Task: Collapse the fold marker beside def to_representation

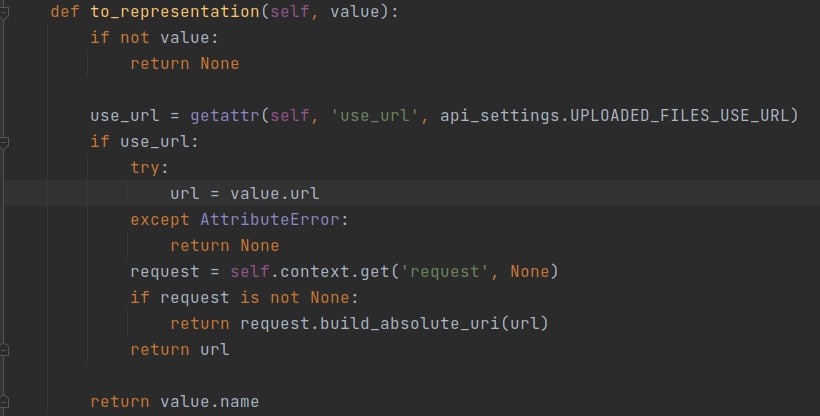Action: [x=4, y=12]
